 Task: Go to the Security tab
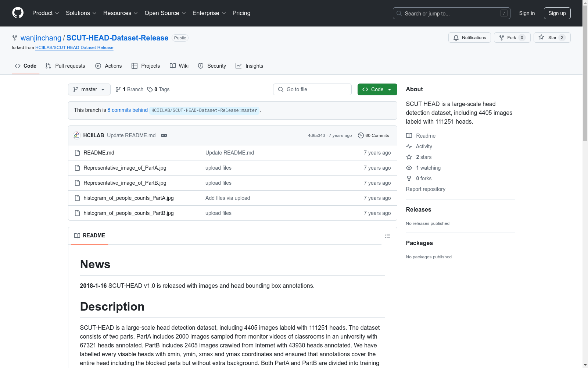[x=212, y=66]
